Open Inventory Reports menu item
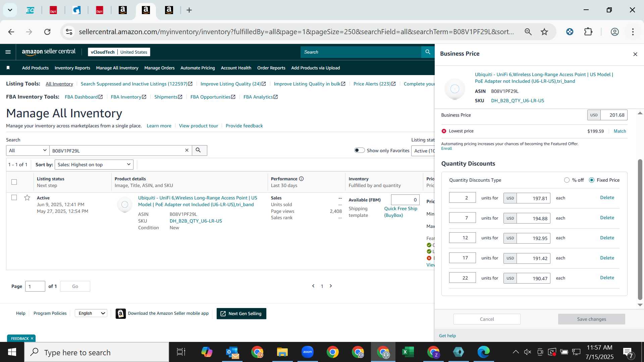 (72, 68)
